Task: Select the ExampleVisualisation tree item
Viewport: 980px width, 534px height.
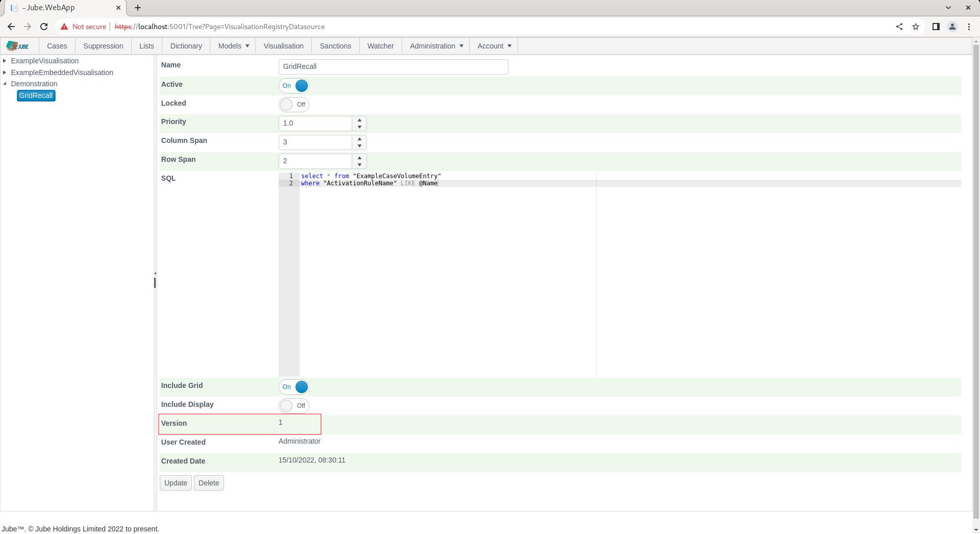Action: (45, 61)
